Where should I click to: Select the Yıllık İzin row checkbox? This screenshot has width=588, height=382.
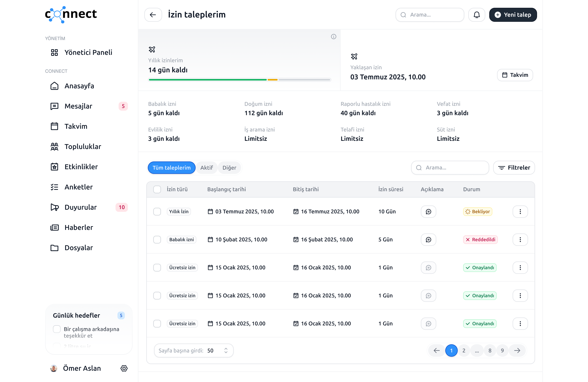point(157,211)
